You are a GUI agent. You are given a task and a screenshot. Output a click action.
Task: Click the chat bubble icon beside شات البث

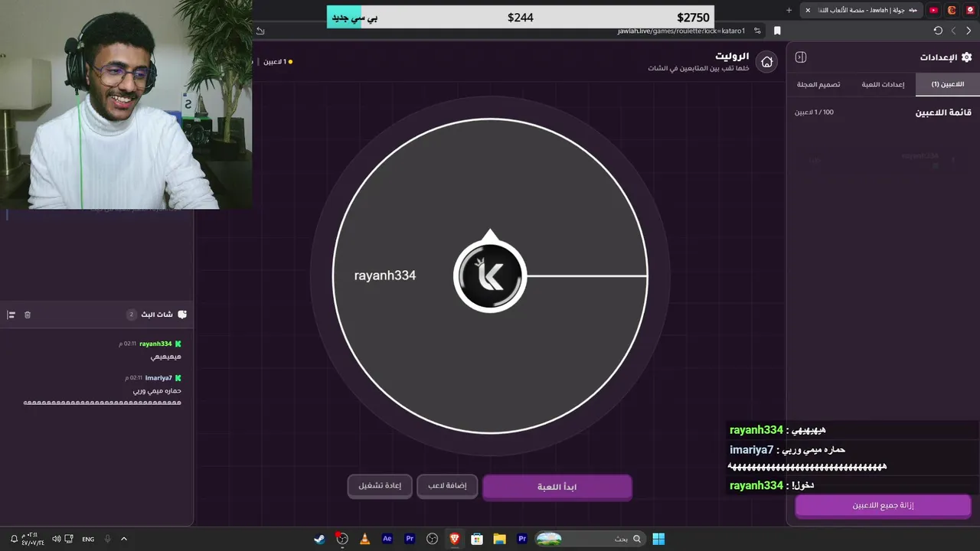tap(182, 315)
